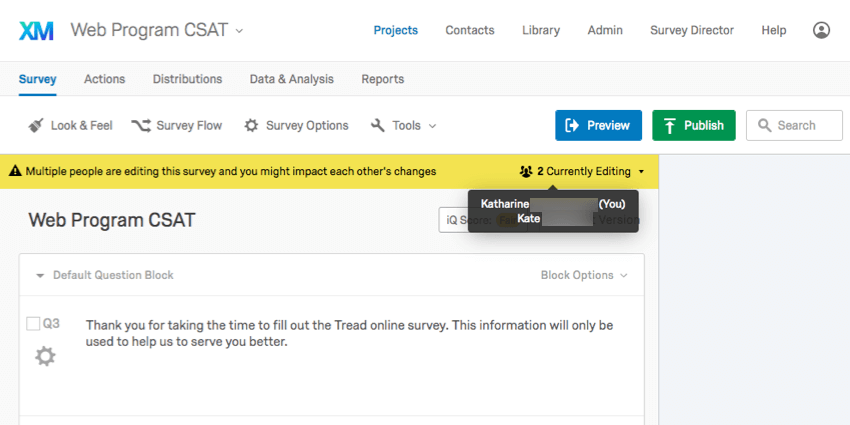This screenshot has height=425, width=850.
Task: Open the Library page
Action: (541, 30)
